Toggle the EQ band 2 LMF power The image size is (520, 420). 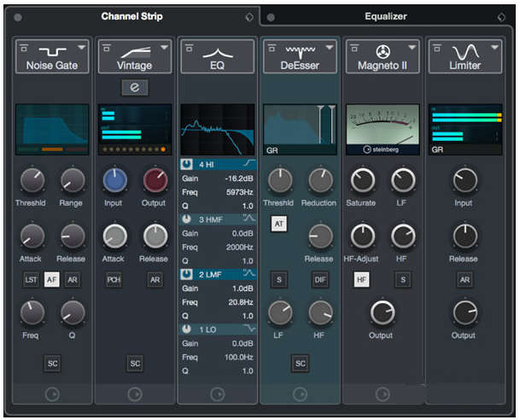coord(187,274)
